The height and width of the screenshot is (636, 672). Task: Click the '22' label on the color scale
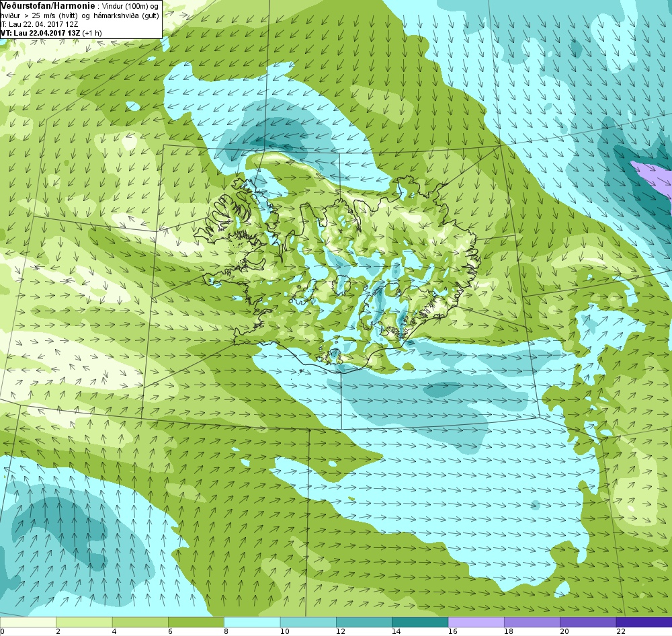pos(620,631)
